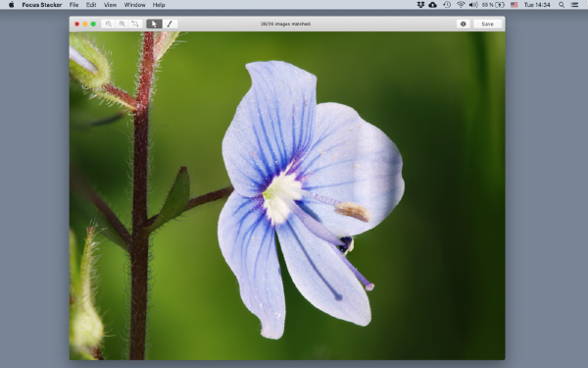Image resolution: width=588 pixels, height=368 pixels.
Task: Open the Help menu
Action: (159, 5)
